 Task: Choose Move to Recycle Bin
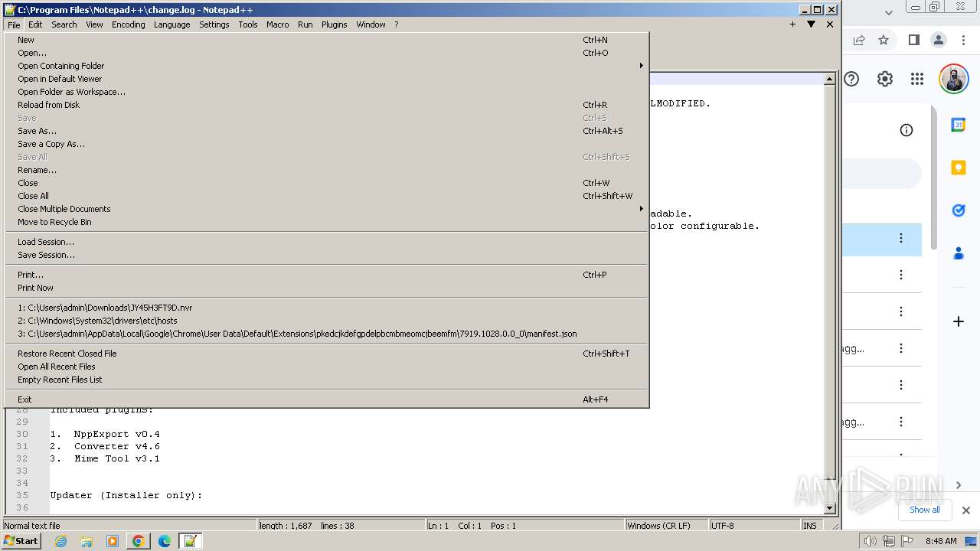327,222
